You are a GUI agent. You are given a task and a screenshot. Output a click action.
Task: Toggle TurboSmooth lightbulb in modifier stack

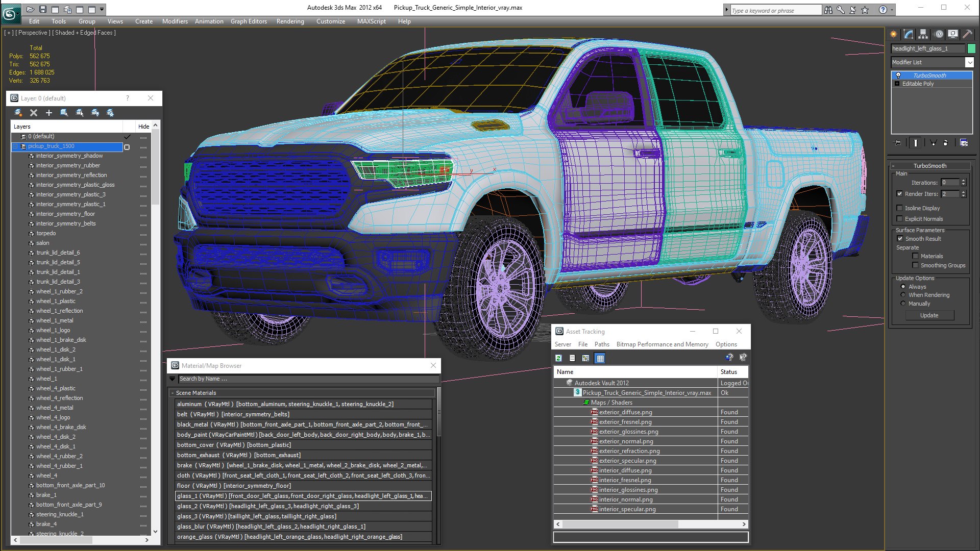898,76
